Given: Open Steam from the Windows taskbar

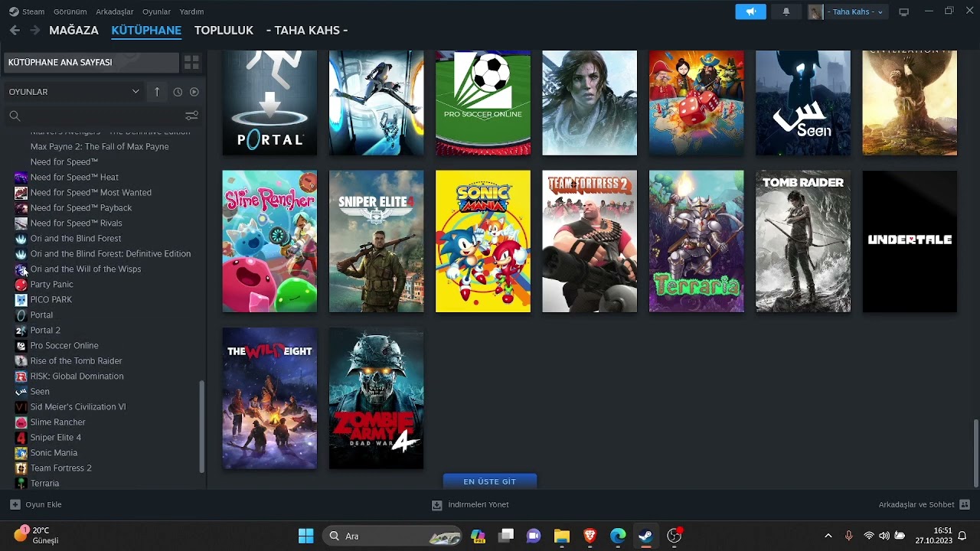Looking at the screenshot, I should [645, 536].
